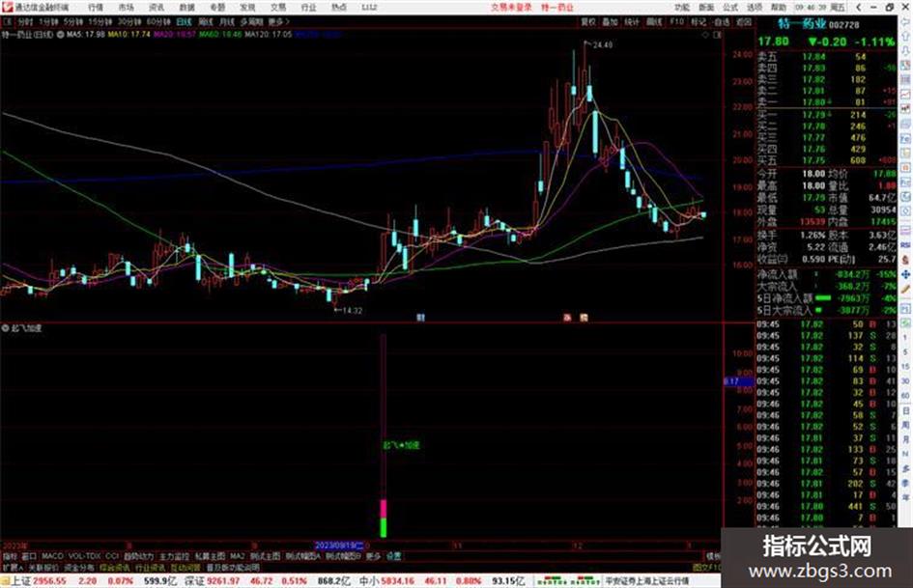Select the CCI indicator tab
The image size is (913, 588).
coord(112,556)
